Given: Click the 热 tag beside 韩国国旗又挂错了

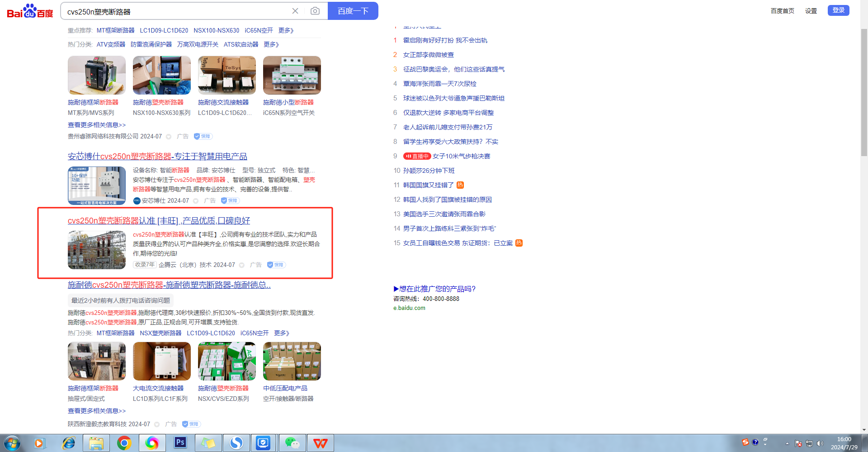Looking at the screenshot, I should 460,185.
